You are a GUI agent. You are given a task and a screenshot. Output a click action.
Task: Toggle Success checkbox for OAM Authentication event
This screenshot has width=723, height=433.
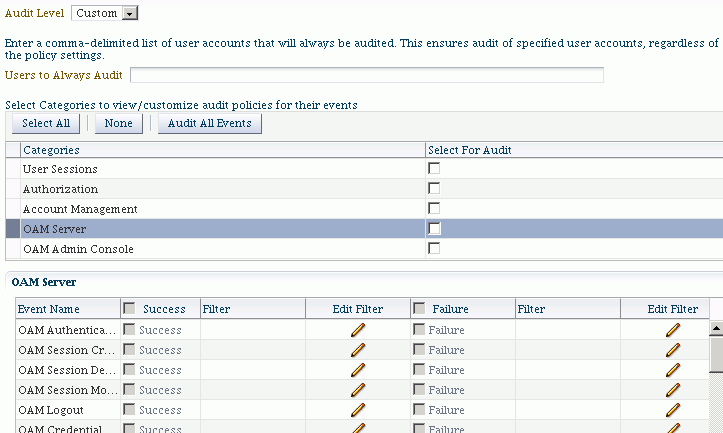[x=130, y=329]
